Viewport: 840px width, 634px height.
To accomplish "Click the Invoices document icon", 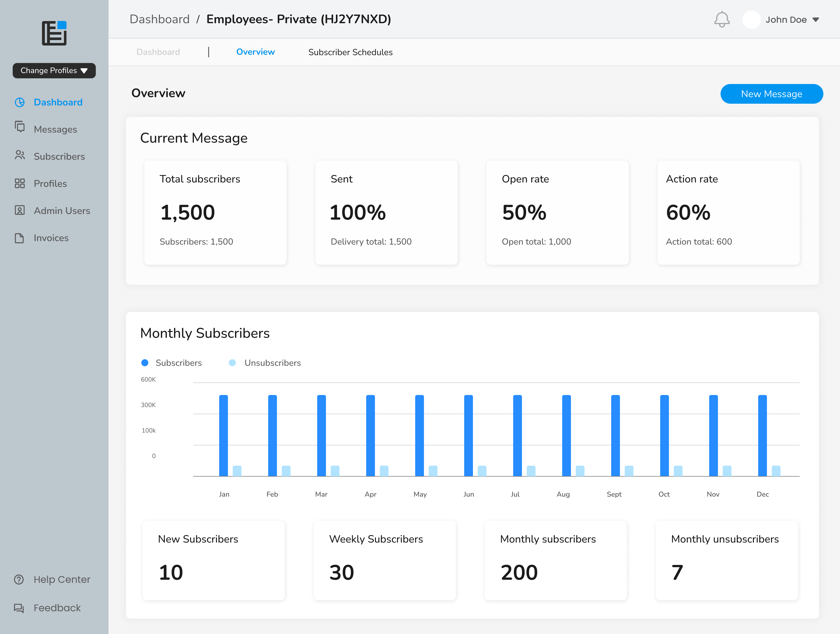I will point(20,238).
